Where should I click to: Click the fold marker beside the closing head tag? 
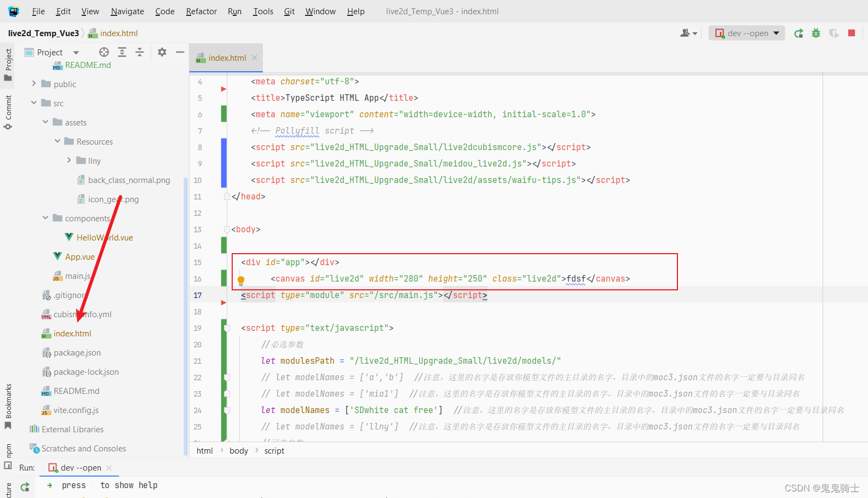[x=227, y=196]
